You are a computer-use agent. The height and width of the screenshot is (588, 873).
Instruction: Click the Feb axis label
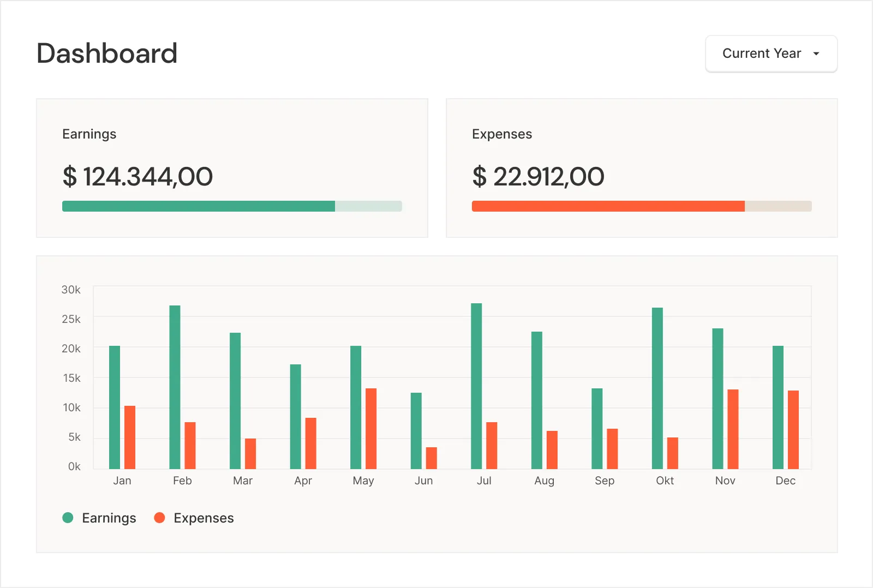(x=182, y=481)
